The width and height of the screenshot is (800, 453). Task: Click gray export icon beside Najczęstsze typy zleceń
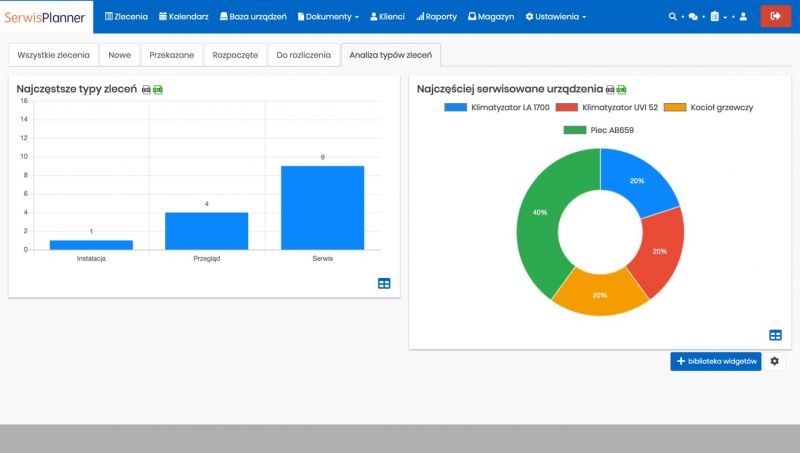pyautogui.click(x=146, y=90)
